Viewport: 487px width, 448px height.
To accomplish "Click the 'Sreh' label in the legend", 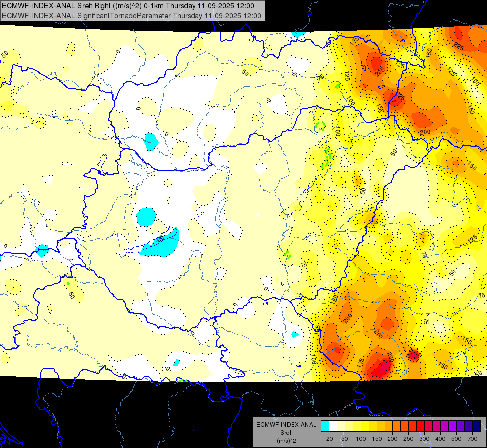I will coord(286,433).
